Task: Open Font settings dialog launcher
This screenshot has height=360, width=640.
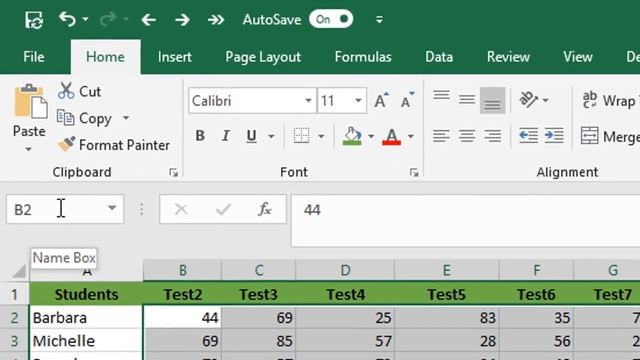Action: (x=414, y=173)
